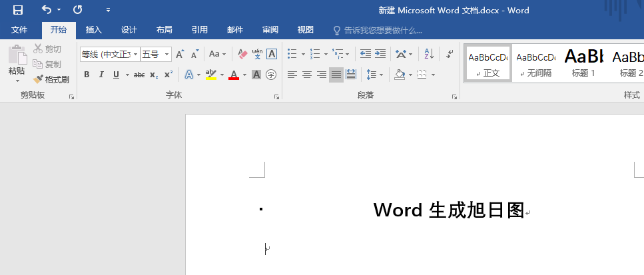644x275 pixels.
Task: Click the Clear Formatting eraser icon
Action: pos(242,54)
